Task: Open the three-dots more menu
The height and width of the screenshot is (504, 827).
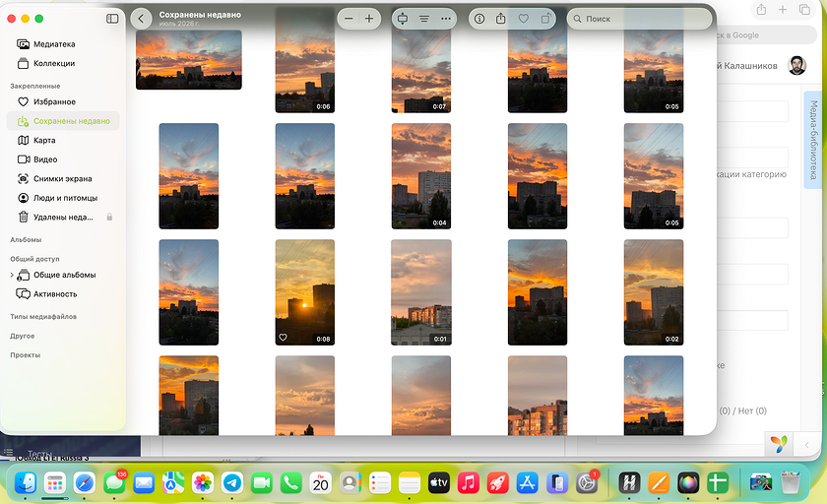Action: 446,19
